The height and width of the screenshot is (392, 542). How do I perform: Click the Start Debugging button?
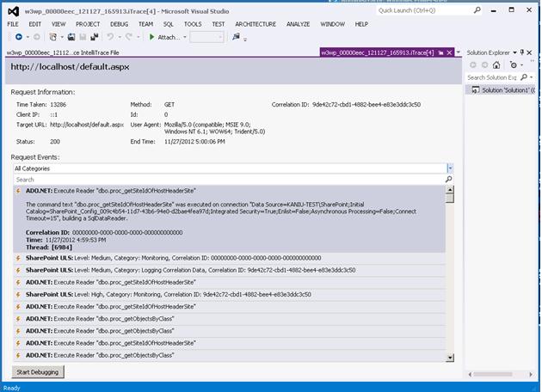(38, 372)
